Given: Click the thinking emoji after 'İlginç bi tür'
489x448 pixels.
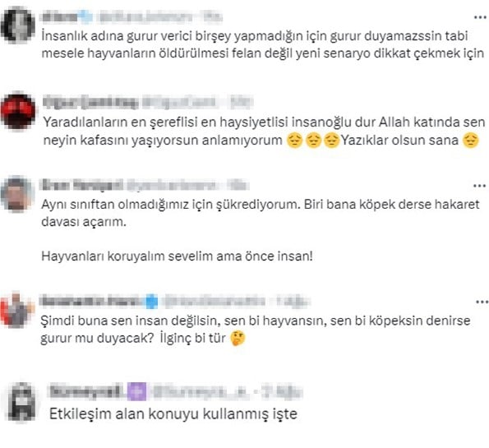Looking at the screenshot, I should (x=238, y=339).
